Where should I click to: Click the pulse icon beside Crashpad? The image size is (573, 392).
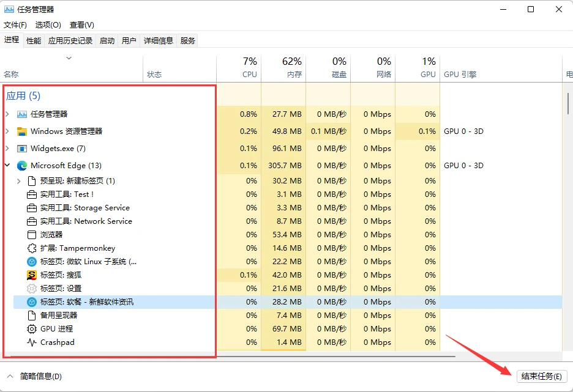click(32, 342)
